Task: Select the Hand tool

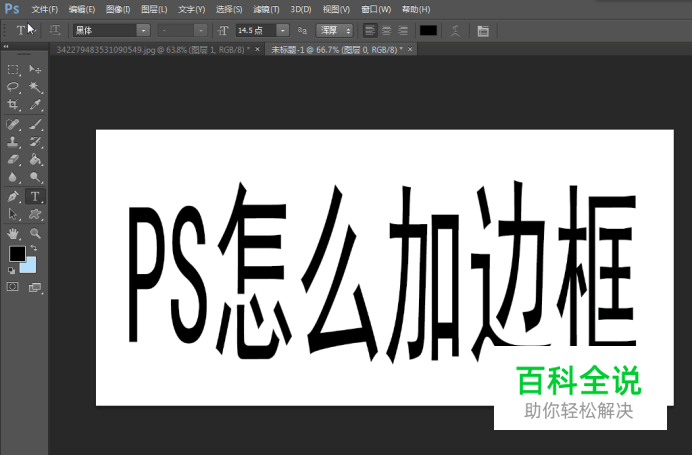Action: click(x=13, y=233)
